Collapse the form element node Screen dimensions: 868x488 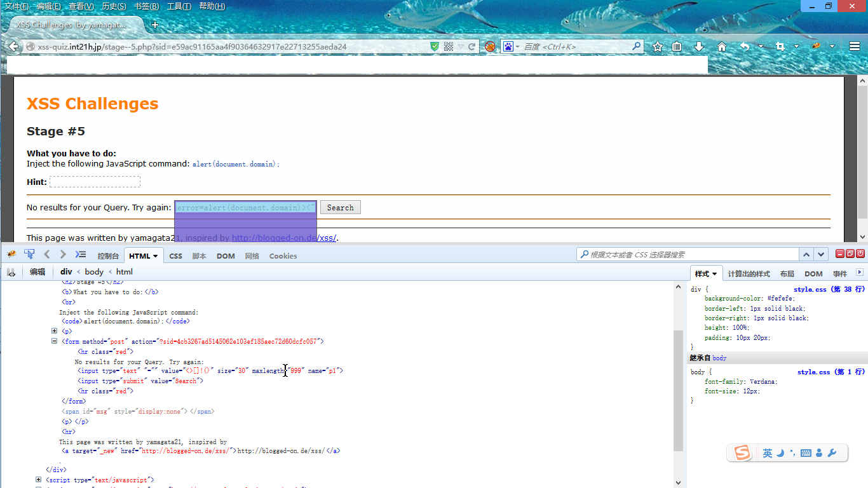pos(55,341)
